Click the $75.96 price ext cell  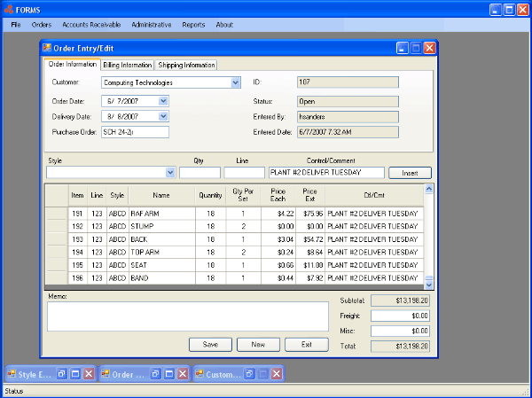pyautogui.click(x=310, y=214)
